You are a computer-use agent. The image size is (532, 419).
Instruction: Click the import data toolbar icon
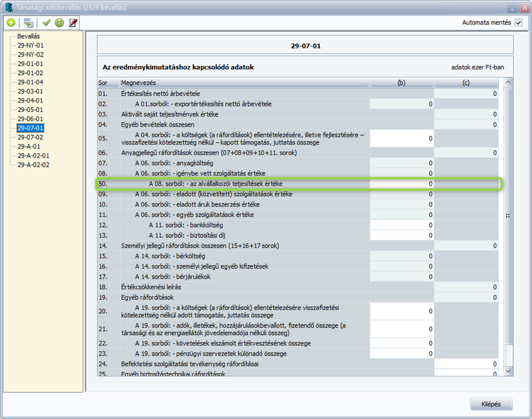coord(29,23)
